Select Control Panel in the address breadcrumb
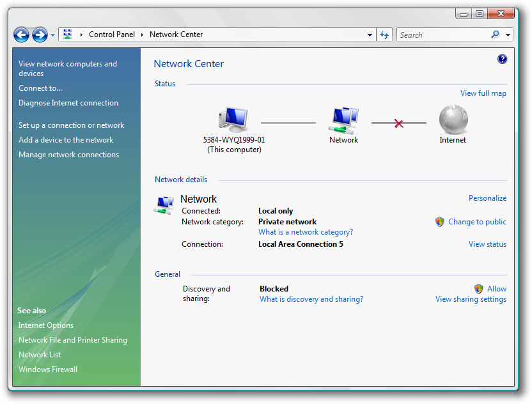This screenshot has height=404, width=532. tap(112, 35)
